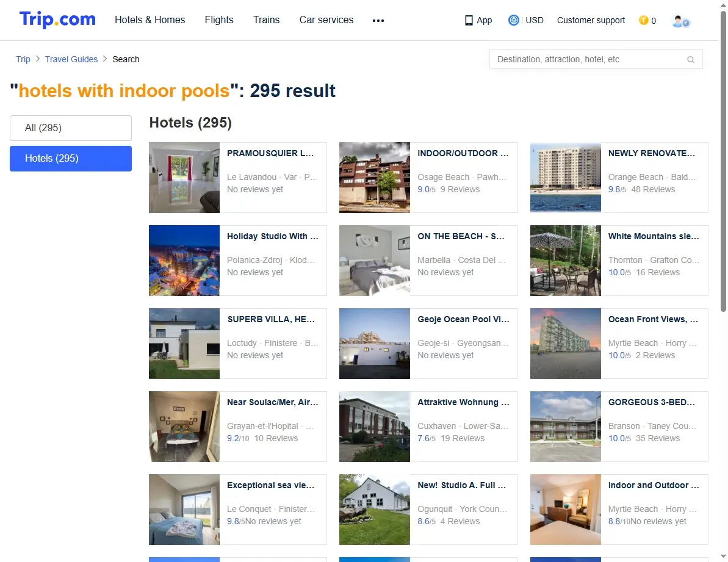Screen dimensions: 728x562
Task: Open PRAMOUSQUIER listing thumbnail
Action: click(x=184, y=178)
